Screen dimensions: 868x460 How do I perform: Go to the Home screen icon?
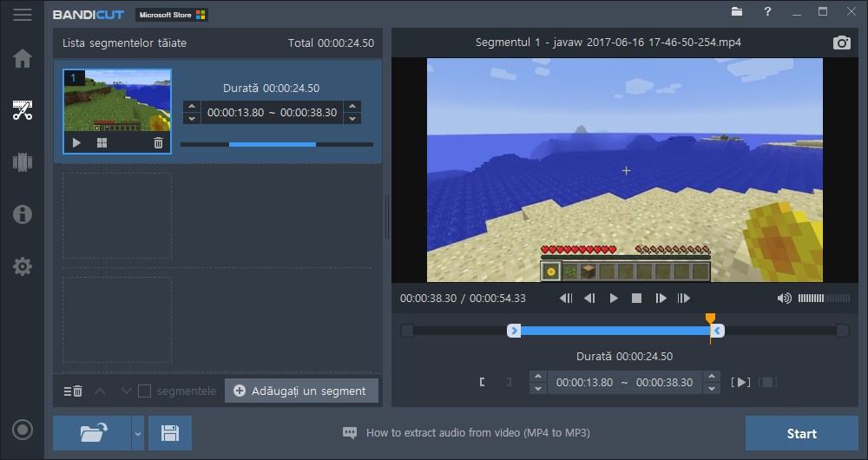pos(23,58)
